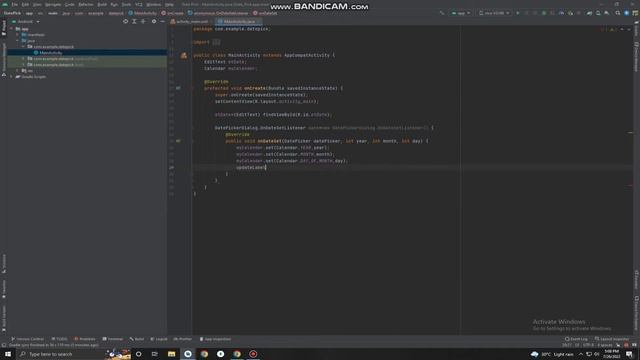Hide the Project panel with minus icon

tap(162, 21)
